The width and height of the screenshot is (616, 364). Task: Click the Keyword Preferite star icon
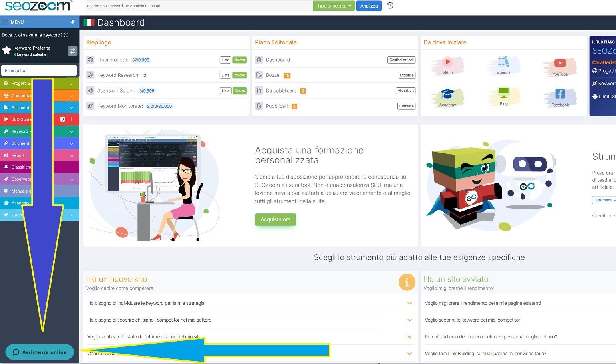click(6, 50)
